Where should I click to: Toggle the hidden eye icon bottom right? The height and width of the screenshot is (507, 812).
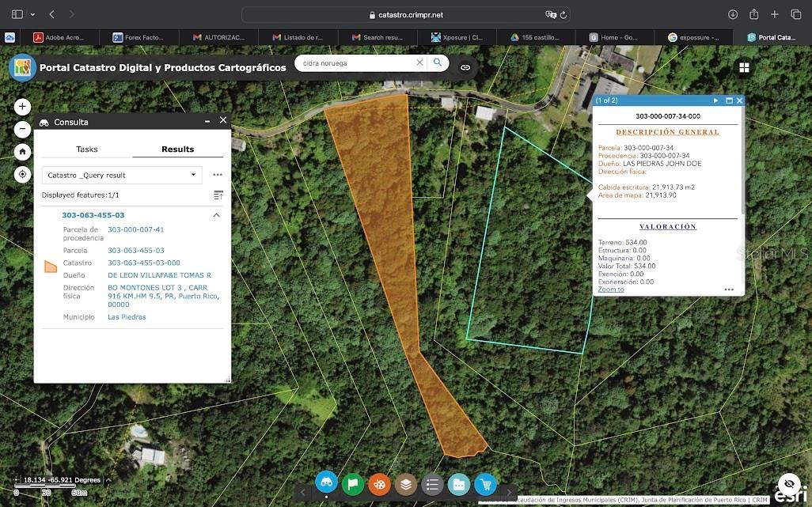(788, 483)
